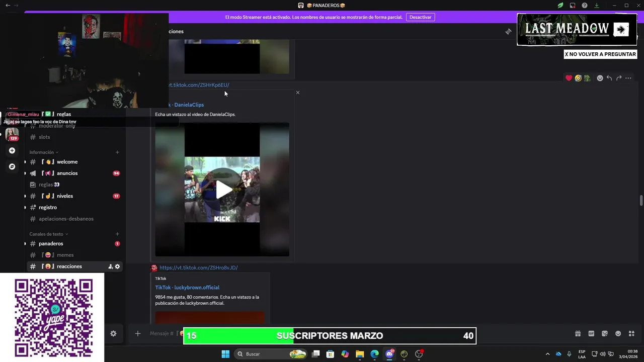Show hidden system tray icons chevron

(547, 354)
